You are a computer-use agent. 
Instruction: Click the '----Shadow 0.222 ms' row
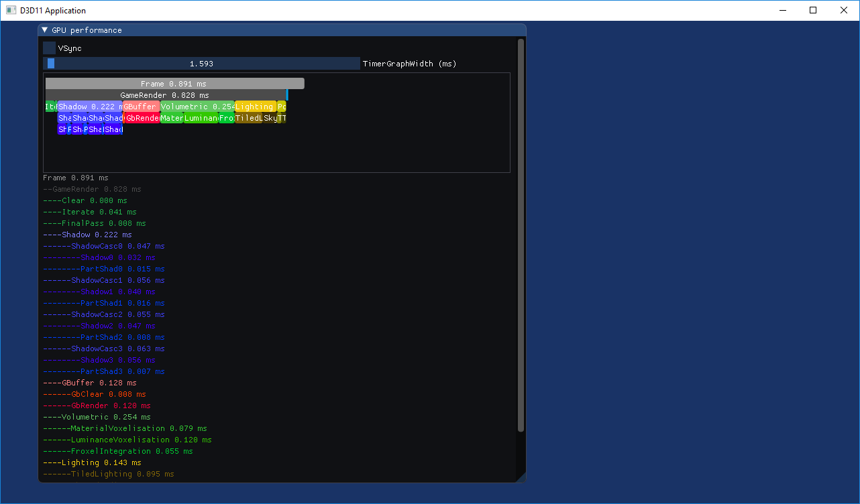click(87, 235)
